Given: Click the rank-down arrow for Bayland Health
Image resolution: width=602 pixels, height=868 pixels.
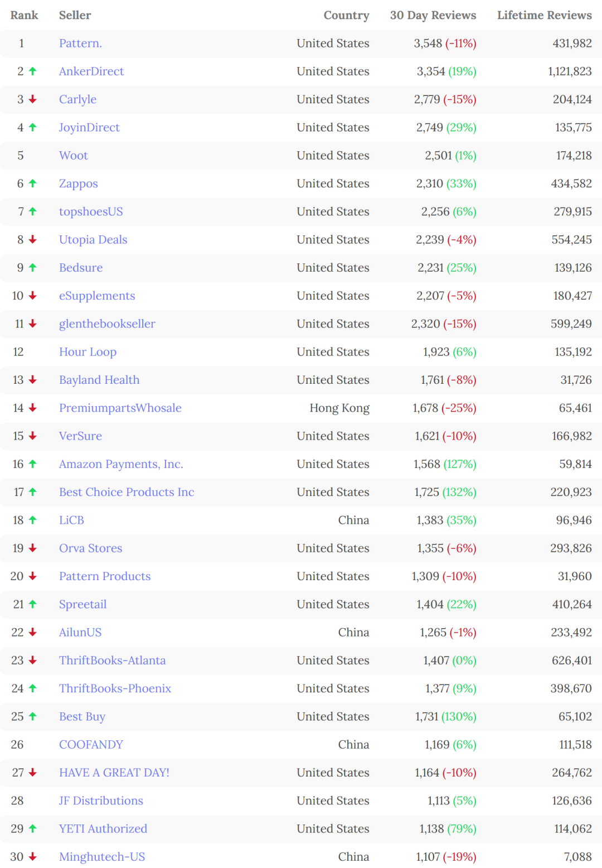Looking at the screenshot, I should click(x=32, y=380).
